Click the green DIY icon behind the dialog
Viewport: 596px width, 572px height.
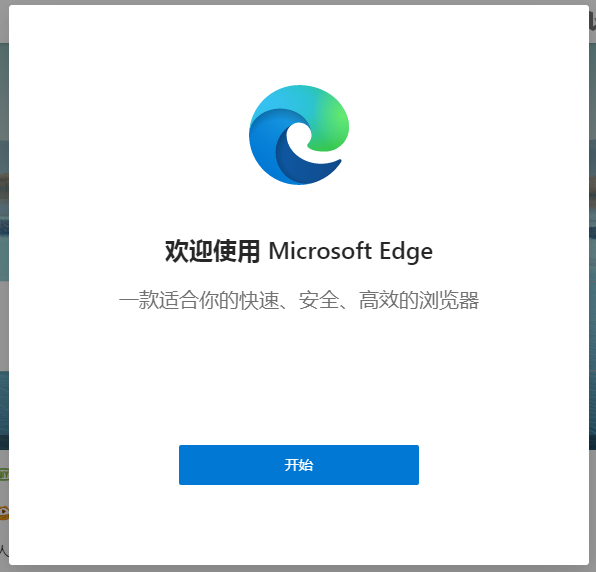[x=4, y=474]
